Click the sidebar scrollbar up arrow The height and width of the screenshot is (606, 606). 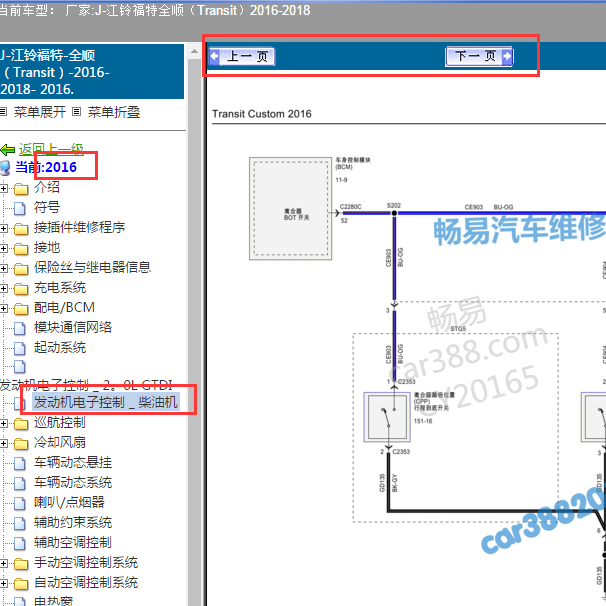pos(194,51)
